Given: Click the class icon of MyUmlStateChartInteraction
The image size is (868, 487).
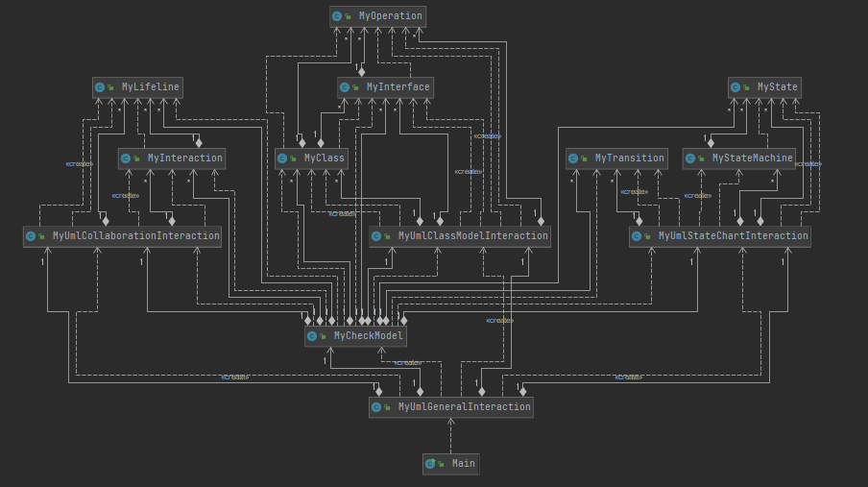Looking at the screenshot, I should click(637, 236).
